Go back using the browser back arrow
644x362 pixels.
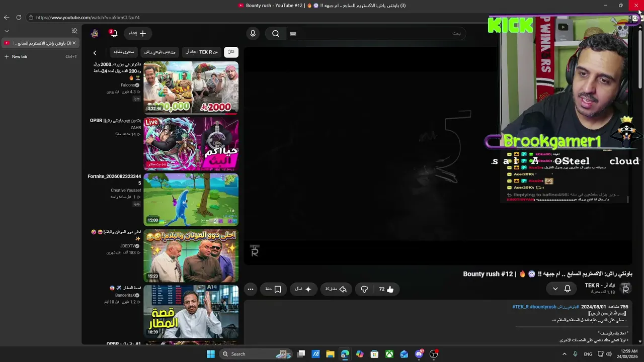pos(7,17)
